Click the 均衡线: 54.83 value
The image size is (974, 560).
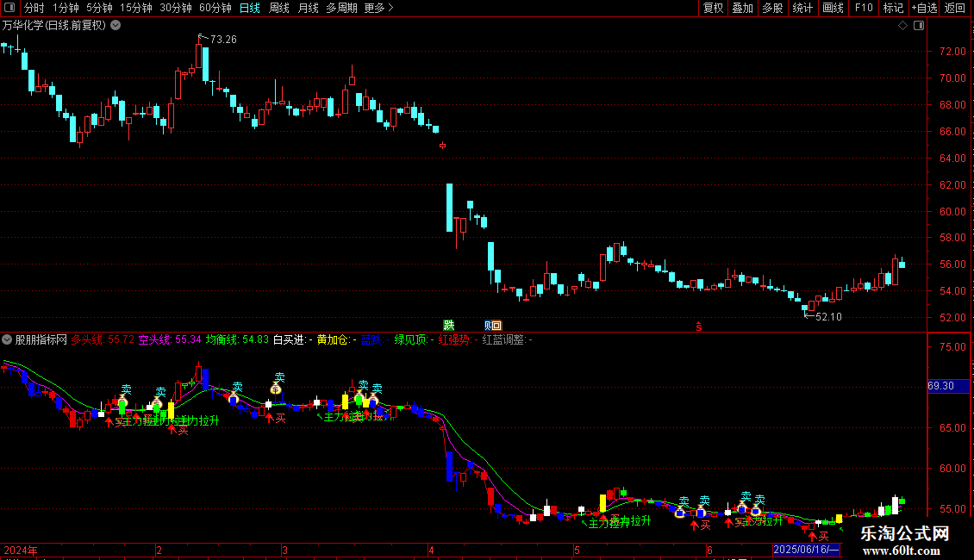(237, 339)
